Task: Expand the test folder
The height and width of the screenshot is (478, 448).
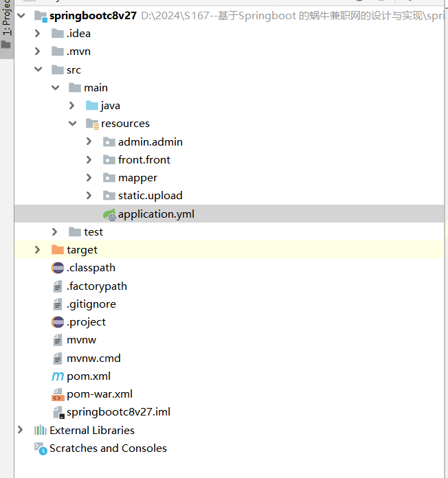Action: pyautogui.click(x=55, y=232)
